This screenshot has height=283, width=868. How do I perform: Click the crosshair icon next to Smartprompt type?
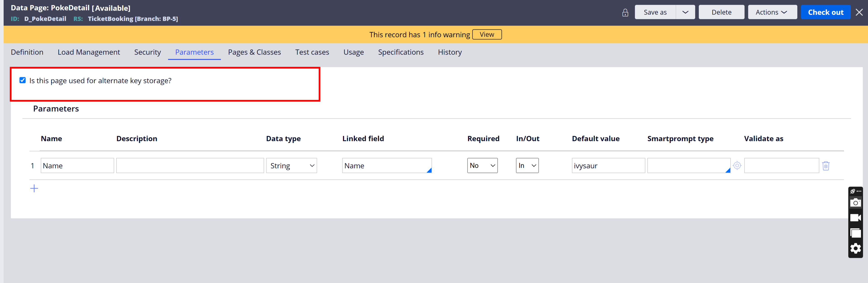[x=737, y=165]
